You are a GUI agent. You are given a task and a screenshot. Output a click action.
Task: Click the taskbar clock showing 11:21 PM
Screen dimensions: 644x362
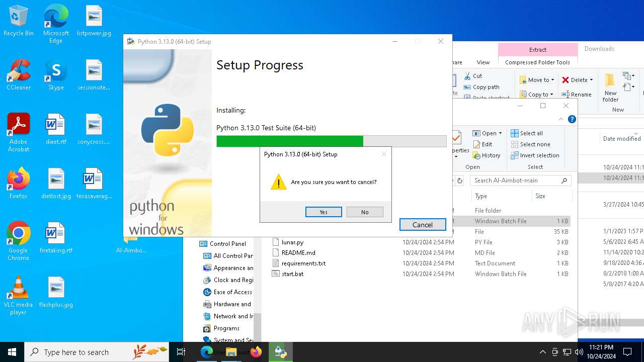pos(601,352)
